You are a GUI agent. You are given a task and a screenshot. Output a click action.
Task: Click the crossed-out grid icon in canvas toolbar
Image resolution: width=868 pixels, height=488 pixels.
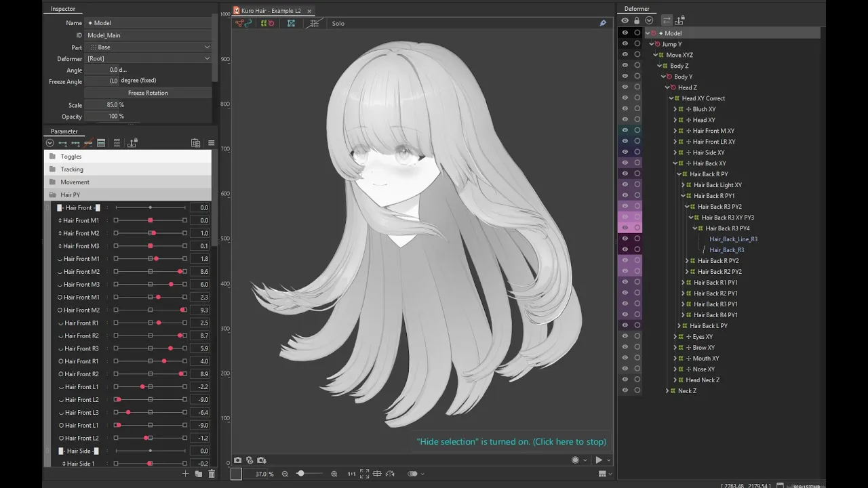tap(314, 23)
